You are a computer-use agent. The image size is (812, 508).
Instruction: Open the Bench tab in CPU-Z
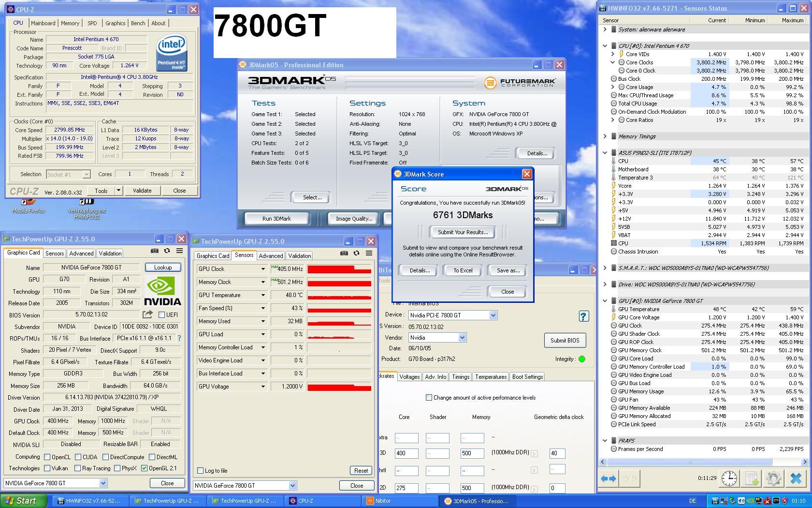point(138,23)
